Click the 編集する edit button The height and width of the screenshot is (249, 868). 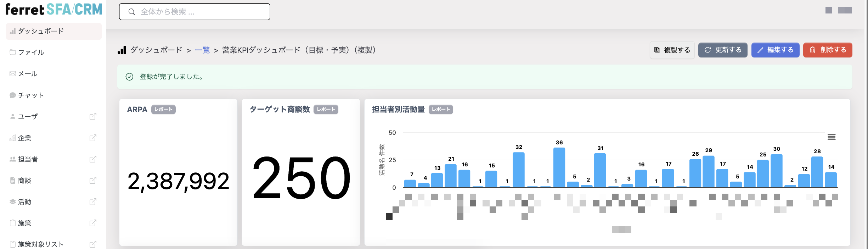click(775, 50)
